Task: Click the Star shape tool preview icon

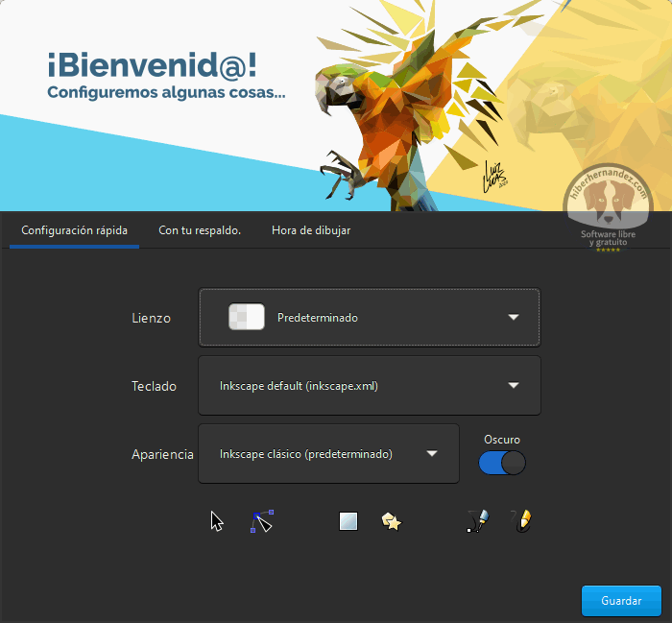Action: [392, 521]
